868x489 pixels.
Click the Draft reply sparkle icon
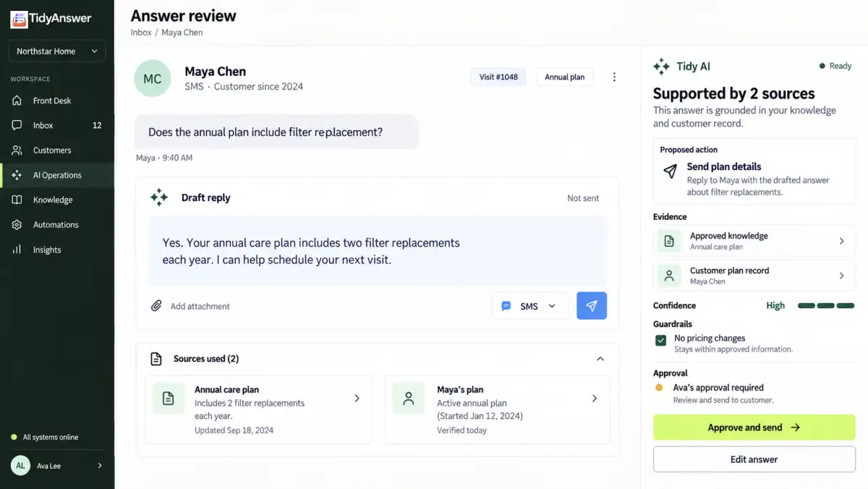pyautogui.click(x=159, y=197)
